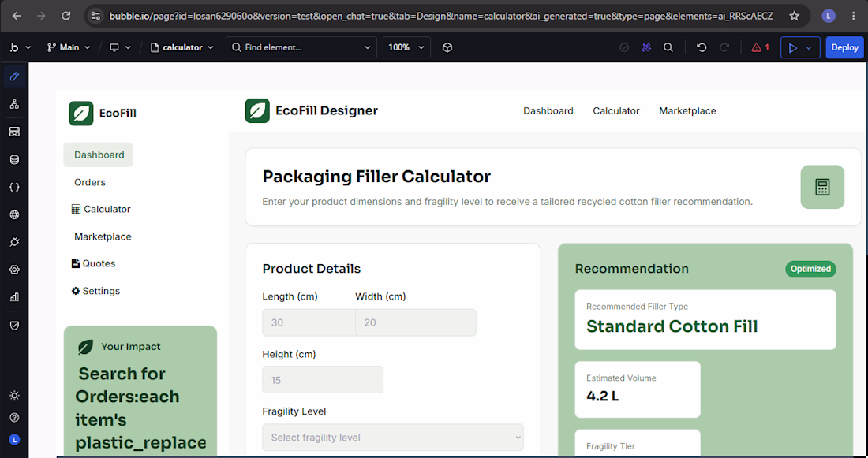Expand the preview options arrow
868x458 pixels.
810,47
